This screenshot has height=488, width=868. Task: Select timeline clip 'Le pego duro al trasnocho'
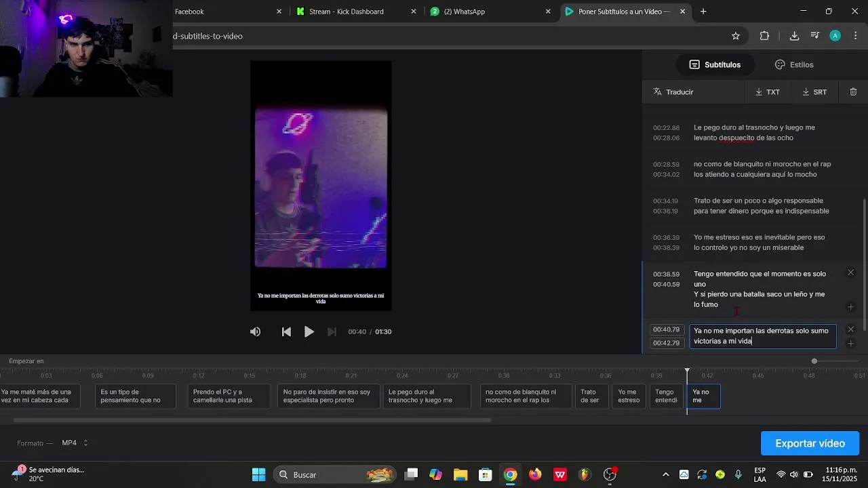point(427,396)
